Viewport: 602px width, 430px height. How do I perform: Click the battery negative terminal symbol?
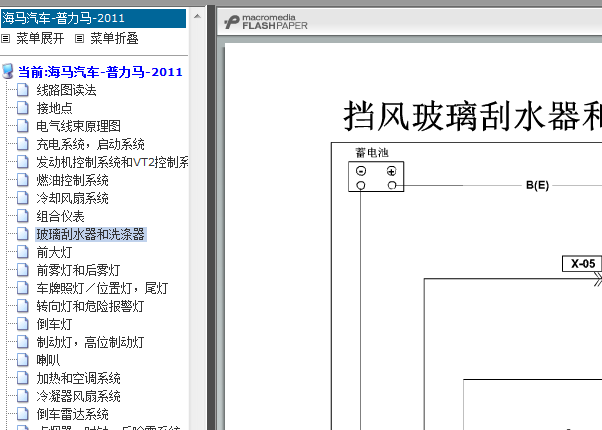click(x=361, y=171)
